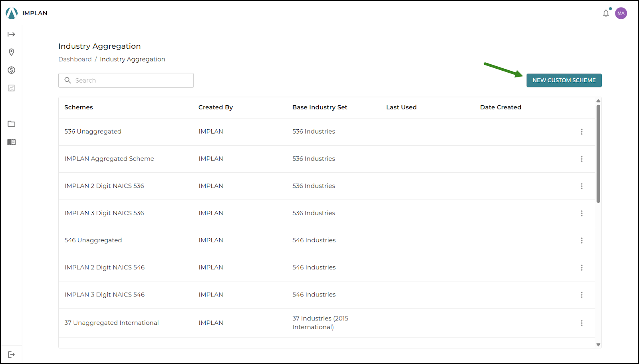Open the Projects folder sidebar icon
Screen dimensions: 639x364
12,124
